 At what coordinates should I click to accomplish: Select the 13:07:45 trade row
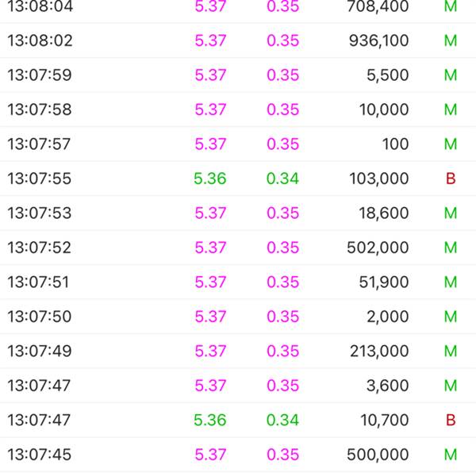click(238, 455)
